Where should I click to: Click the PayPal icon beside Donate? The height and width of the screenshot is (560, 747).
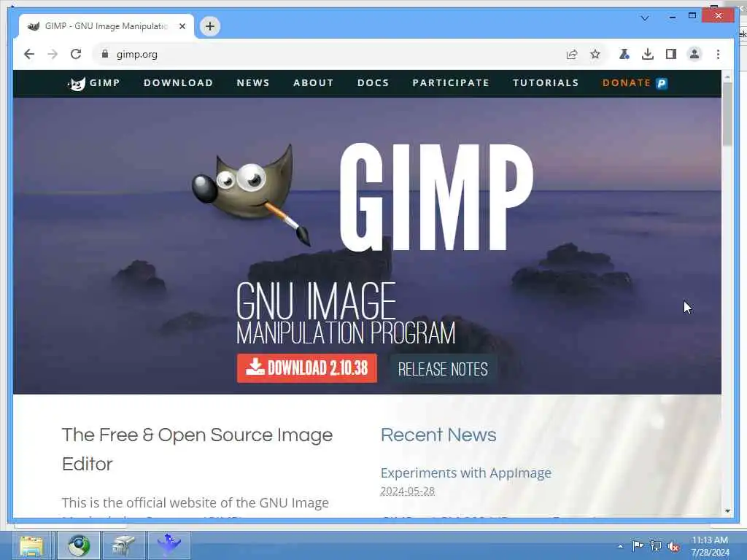[662, 83]
